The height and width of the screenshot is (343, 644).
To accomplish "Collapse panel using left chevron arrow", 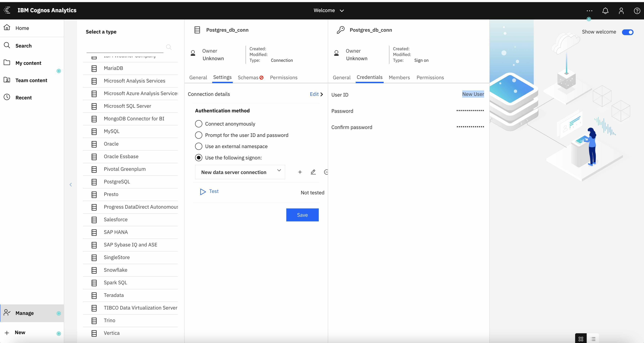I will pos(71,185).
